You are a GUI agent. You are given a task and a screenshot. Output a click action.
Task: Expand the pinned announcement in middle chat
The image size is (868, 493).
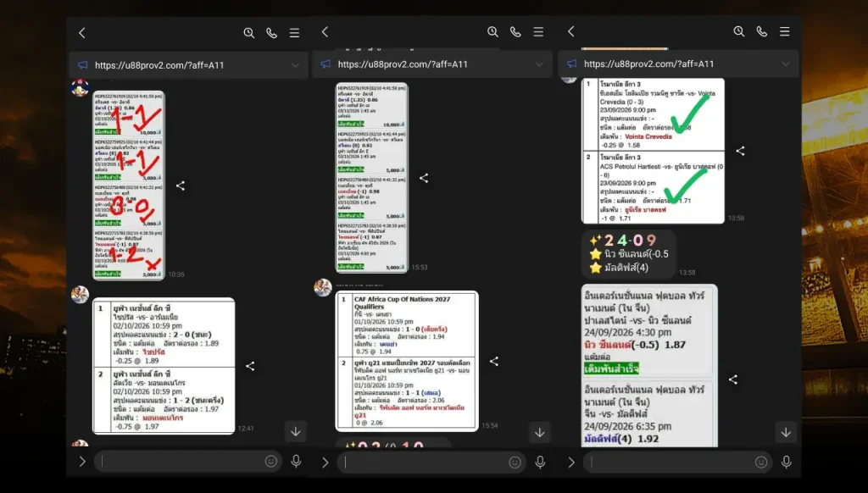539,64
